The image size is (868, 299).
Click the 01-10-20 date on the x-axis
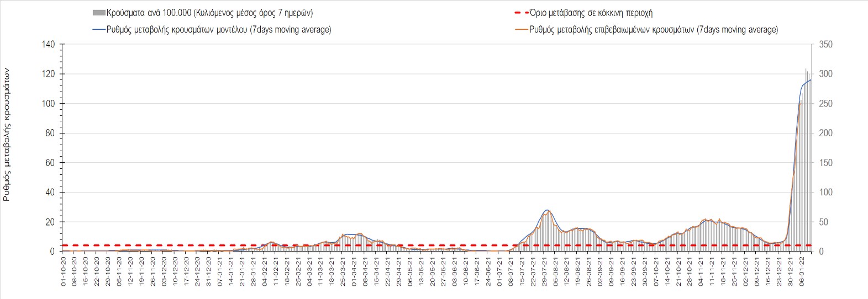[64, 270]
